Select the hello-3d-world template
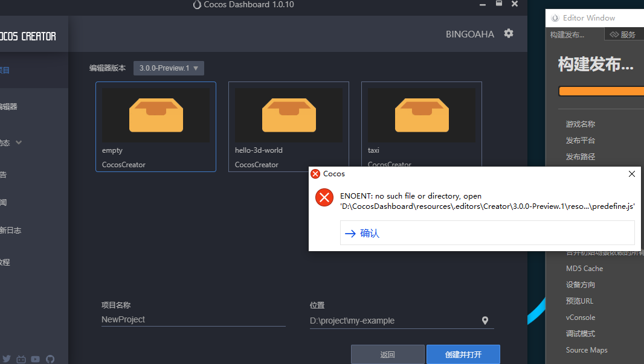 [x=289, y=127]
